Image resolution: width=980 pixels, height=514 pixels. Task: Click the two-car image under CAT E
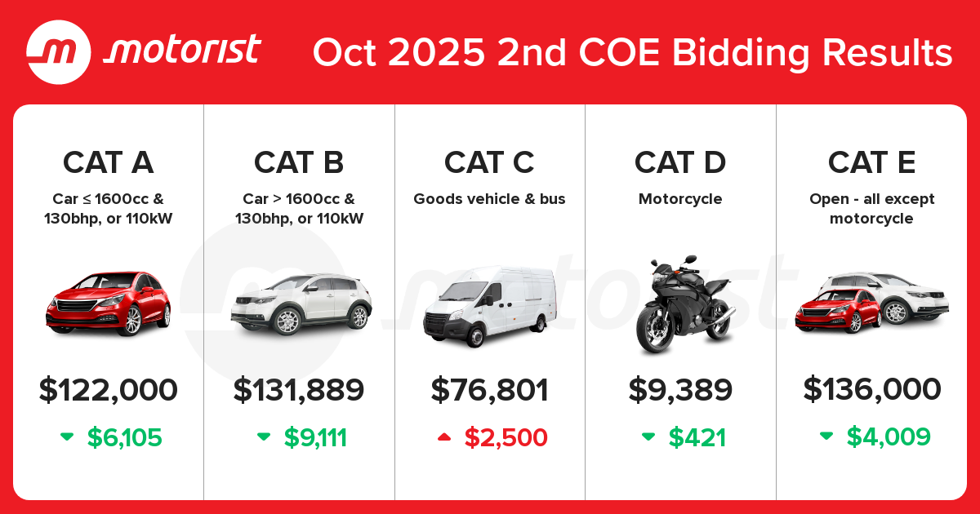pos(871,303)
